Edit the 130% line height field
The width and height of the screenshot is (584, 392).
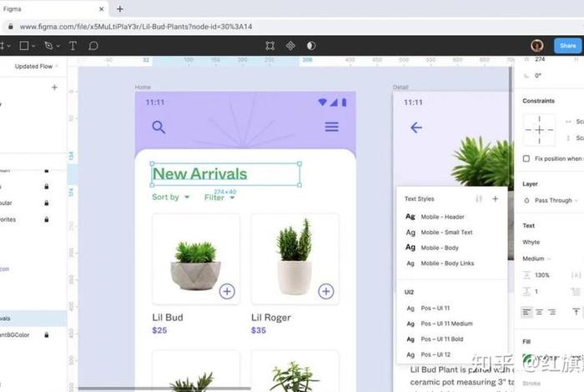pyautogui.click(x=542, y=275)
